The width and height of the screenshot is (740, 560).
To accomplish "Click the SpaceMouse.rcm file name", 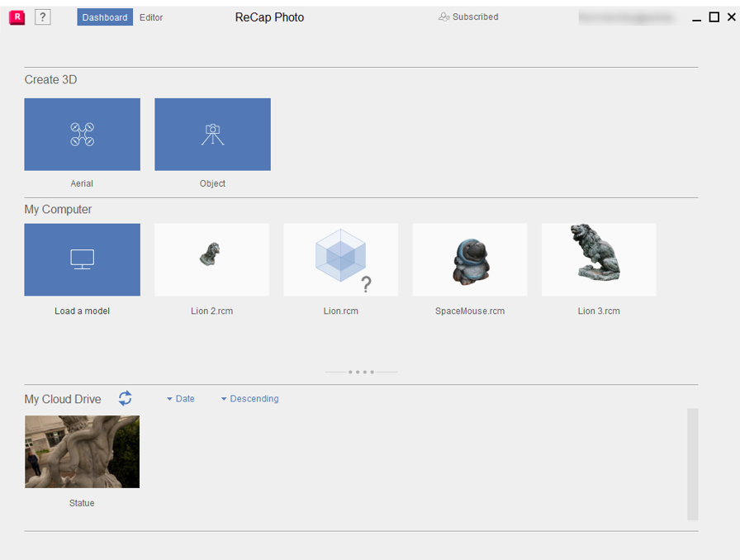I will click(x=470, y=311).
